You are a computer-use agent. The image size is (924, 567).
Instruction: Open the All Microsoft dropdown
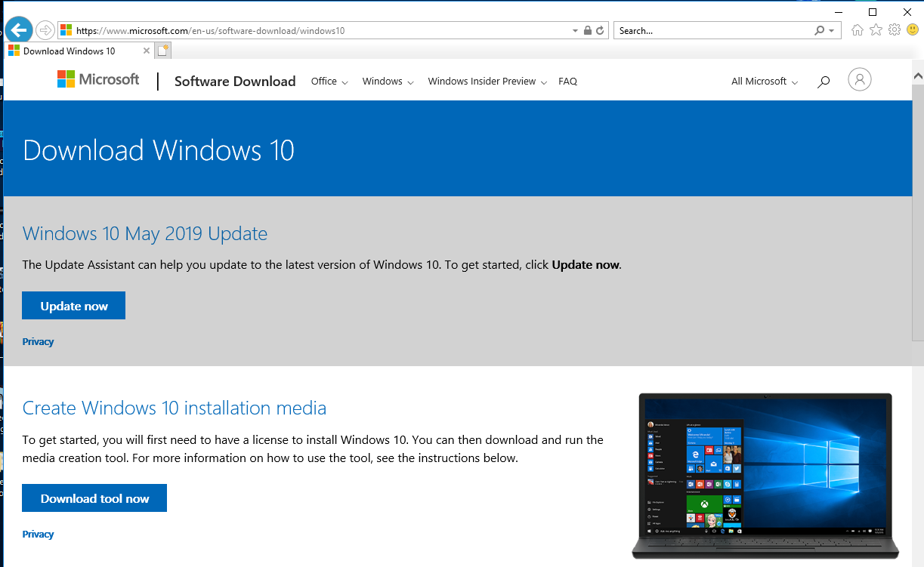tap(764, 82)
